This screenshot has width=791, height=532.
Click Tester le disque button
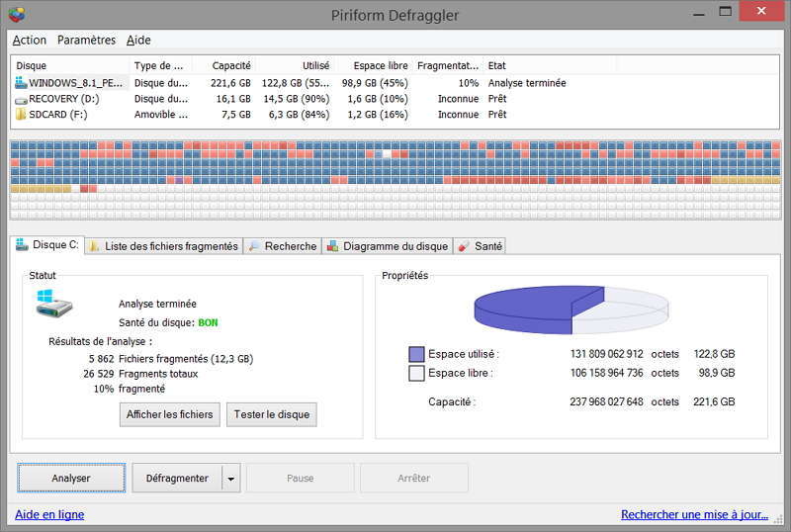[x=271, y=414]
